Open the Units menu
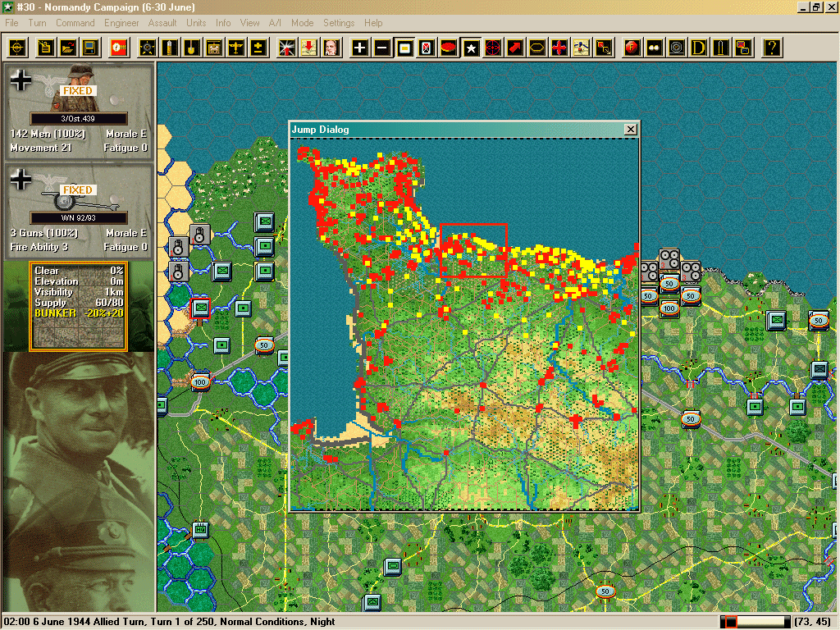The height and width of the screenshot is (630, 840). 196,23
